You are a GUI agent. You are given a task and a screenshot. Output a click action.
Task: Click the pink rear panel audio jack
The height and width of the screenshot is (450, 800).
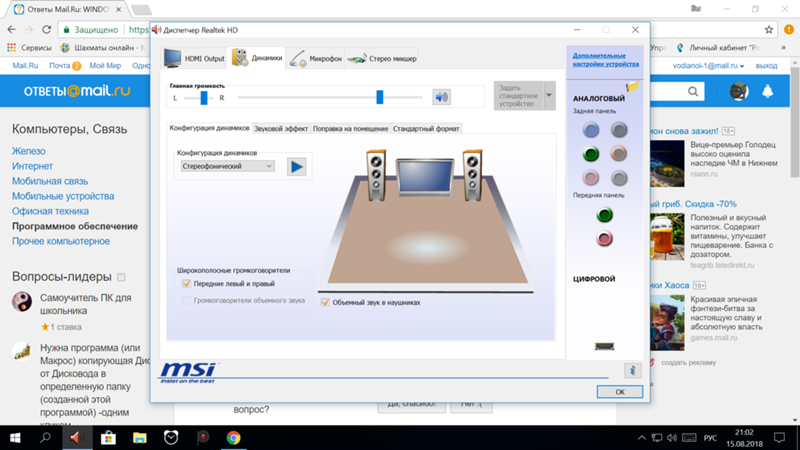(x=591, y=178)
